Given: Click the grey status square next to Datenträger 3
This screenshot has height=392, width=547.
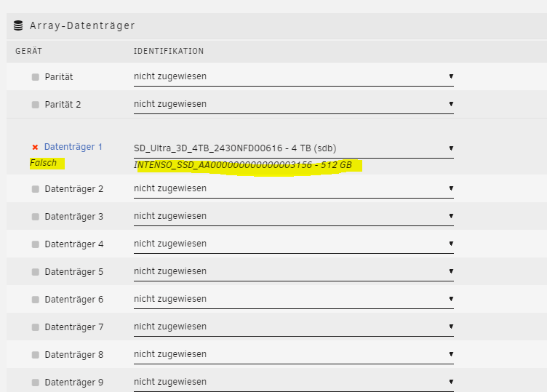Looking at the screenshot, I should 35,217.
